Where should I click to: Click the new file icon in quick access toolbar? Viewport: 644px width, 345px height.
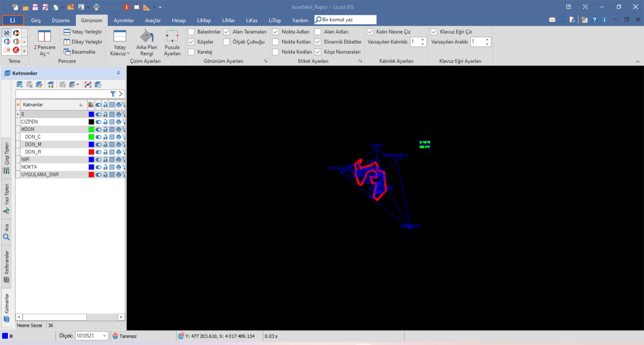(15, 7)
